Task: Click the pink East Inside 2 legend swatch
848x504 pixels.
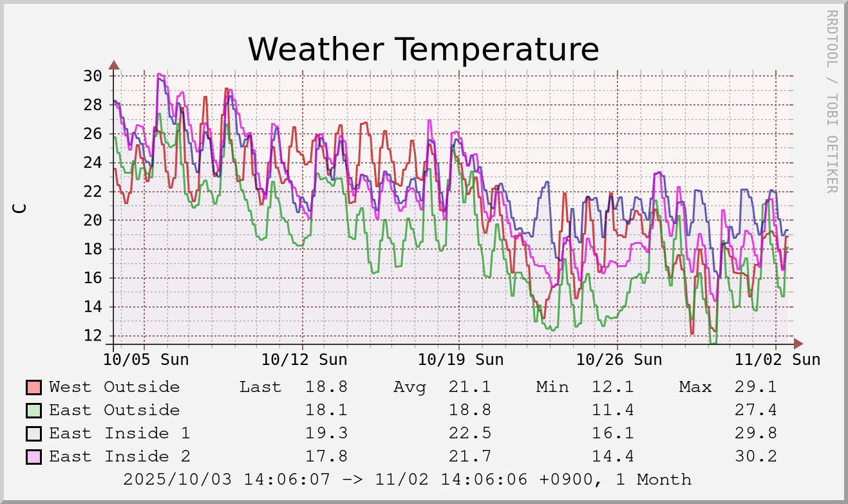Action: tap(34, 457)
